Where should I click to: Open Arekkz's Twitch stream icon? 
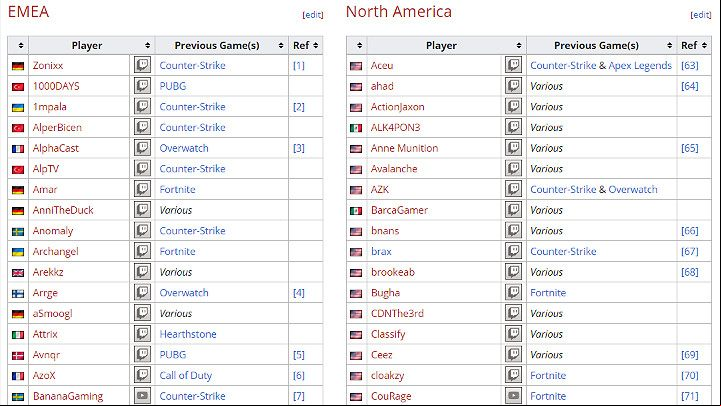pyautogui.click(x=142, y=272)
